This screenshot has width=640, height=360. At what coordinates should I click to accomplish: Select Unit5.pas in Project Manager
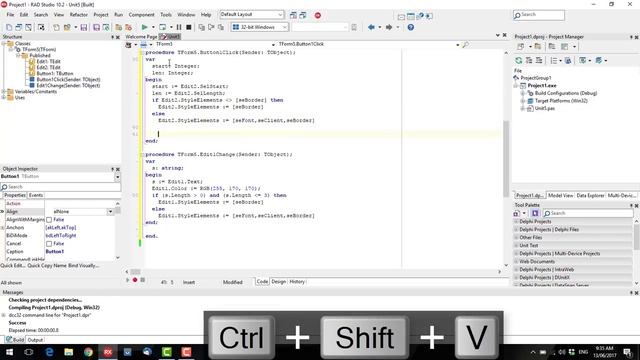click(x=544, y=109)
